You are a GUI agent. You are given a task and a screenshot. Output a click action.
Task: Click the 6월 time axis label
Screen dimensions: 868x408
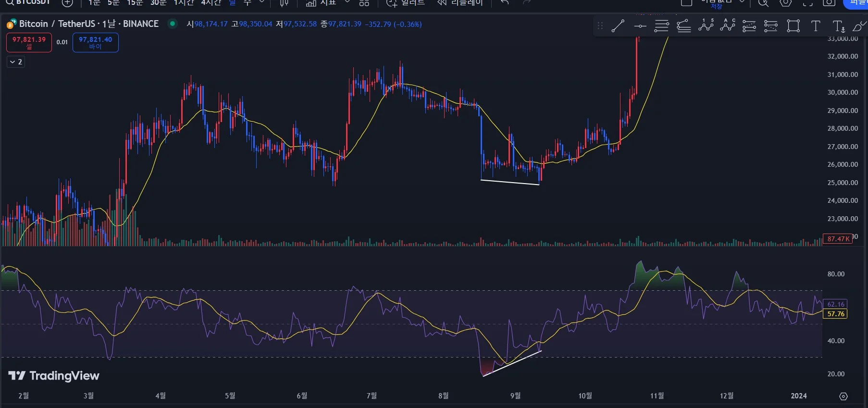[x=302, y=396]
